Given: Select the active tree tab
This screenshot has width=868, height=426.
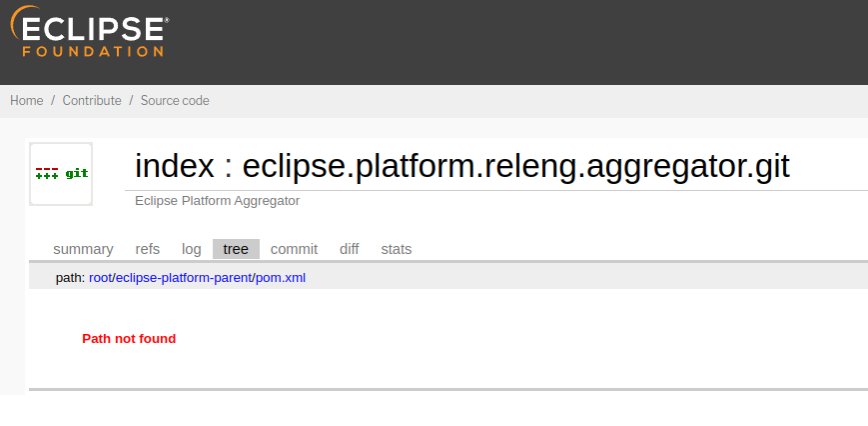Looking at the screenshot, I should (x=236, y=249).
